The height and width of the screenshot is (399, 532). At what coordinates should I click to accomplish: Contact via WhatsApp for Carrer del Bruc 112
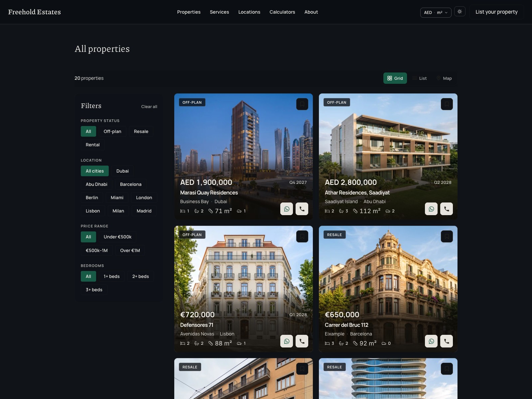(431, 341)
